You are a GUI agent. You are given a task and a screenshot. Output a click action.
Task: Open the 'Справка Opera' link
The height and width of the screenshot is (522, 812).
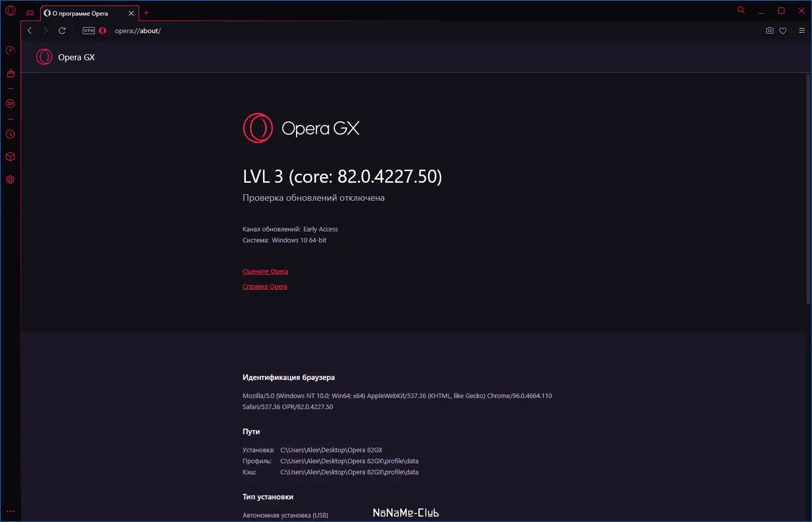(265, 287)
